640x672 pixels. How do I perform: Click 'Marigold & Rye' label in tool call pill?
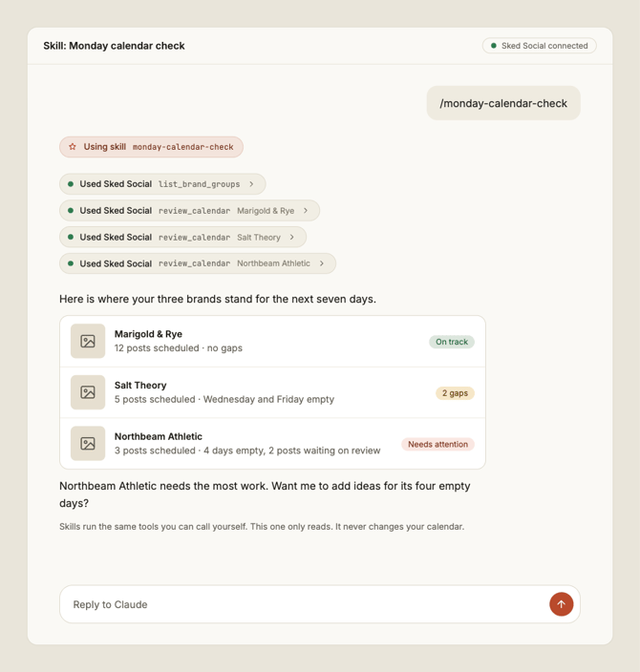point(266,211)
